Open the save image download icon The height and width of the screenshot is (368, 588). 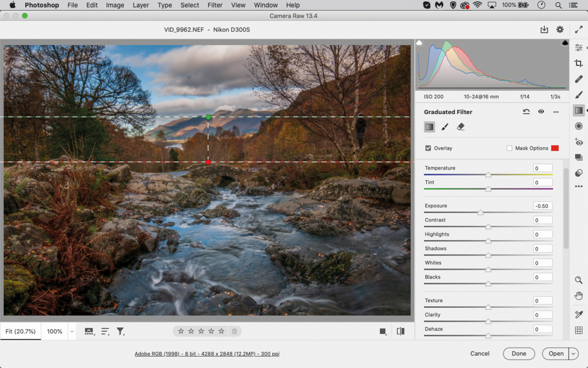(x=544, y=29)
